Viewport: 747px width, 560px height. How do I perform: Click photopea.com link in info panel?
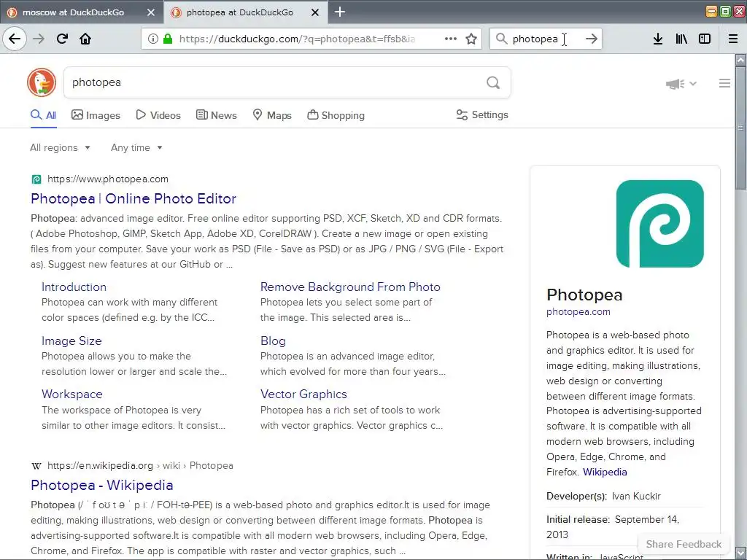tap(578, 311)
